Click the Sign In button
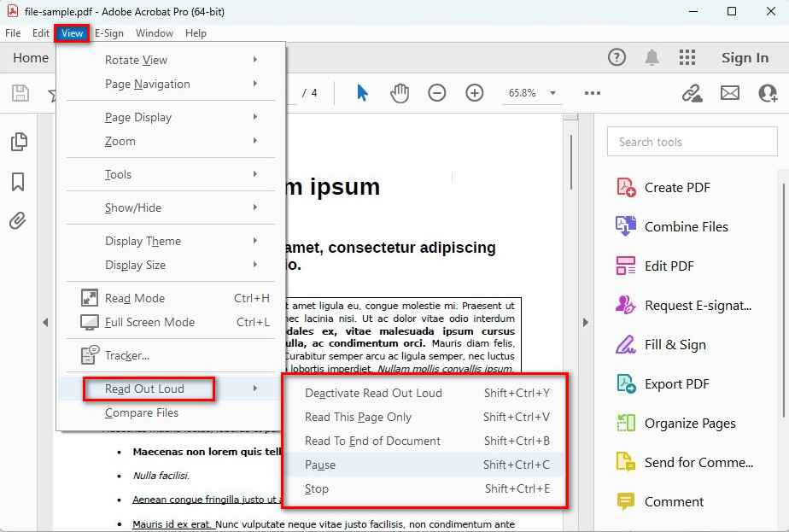 [745, 58]
